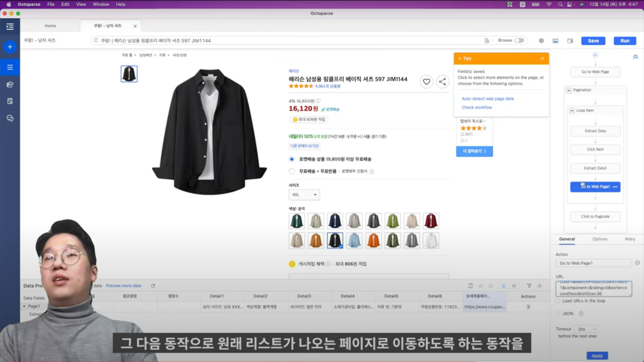644x362 pixels.
Task: Click the page source icon in URL bar
Action: coord(487,41)
